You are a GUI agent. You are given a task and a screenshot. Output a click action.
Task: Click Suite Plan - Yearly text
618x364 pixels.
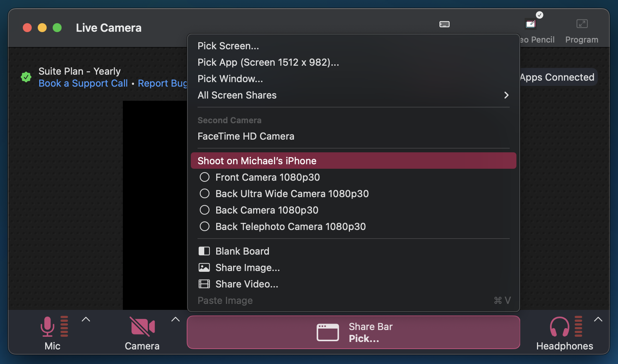coord(80,71)
